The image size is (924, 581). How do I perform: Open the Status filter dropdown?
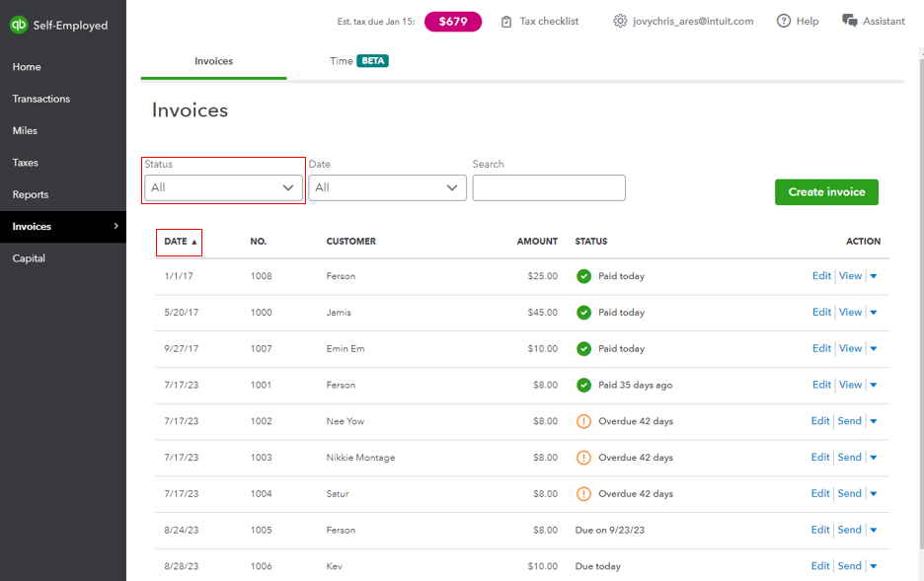coord(223,187)
